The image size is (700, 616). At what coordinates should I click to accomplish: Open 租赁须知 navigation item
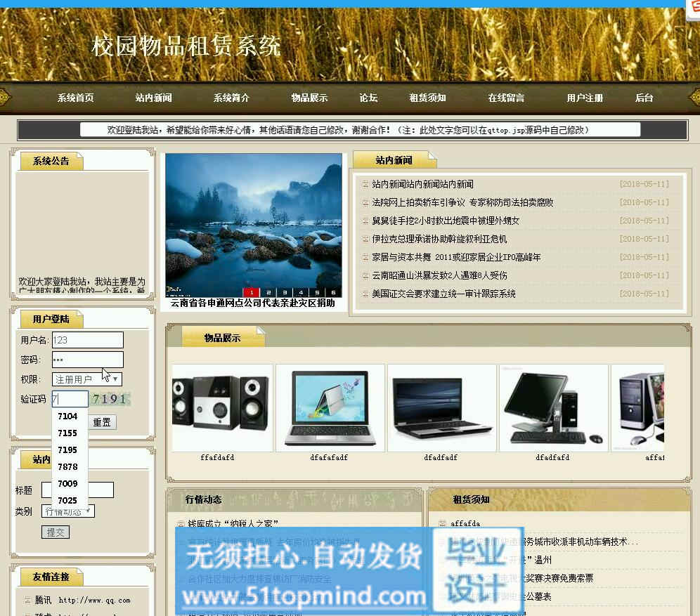(x=428, y=98)
